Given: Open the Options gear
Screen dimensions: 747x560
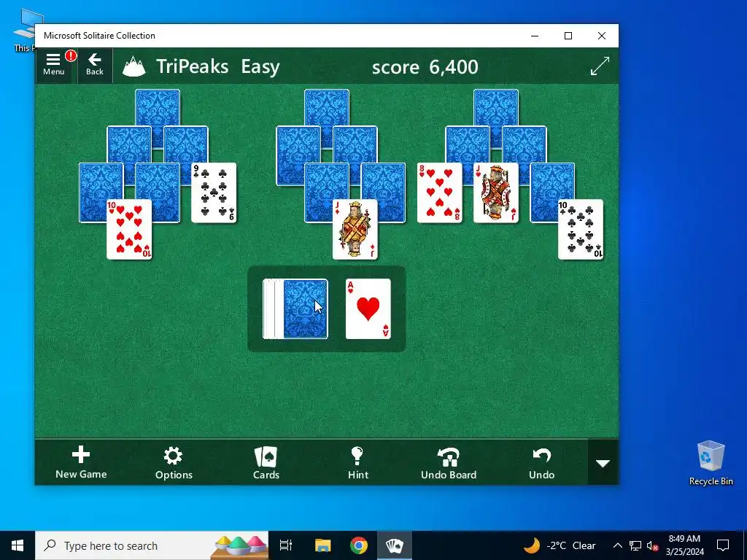Looking at the screenshot, I should pyautogui.click(x=174, y=462).
